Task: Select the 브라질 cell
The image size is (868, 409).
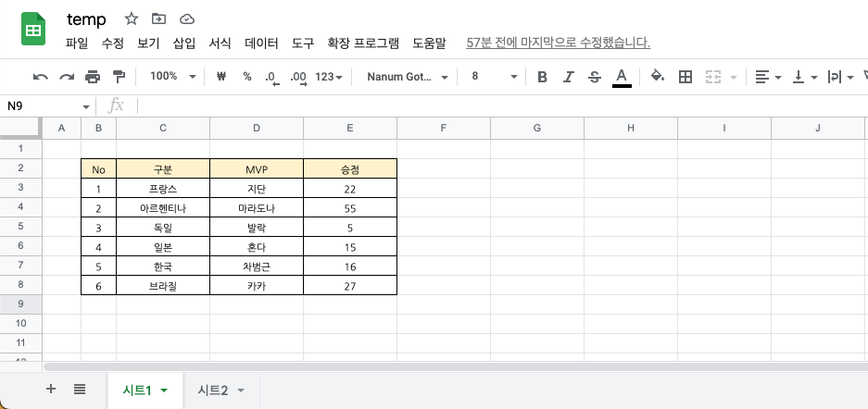Action: (x=163, y=286)
